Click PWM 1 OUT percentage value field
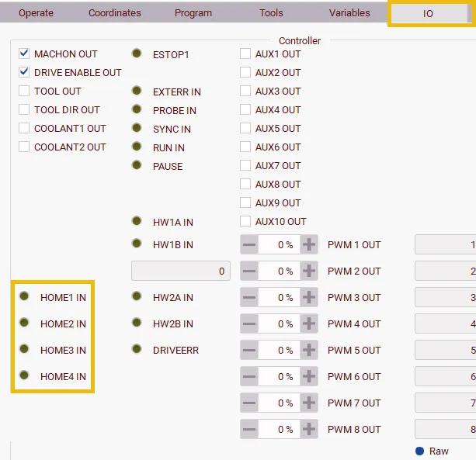 pyautogui.click(x=279, y=244)
